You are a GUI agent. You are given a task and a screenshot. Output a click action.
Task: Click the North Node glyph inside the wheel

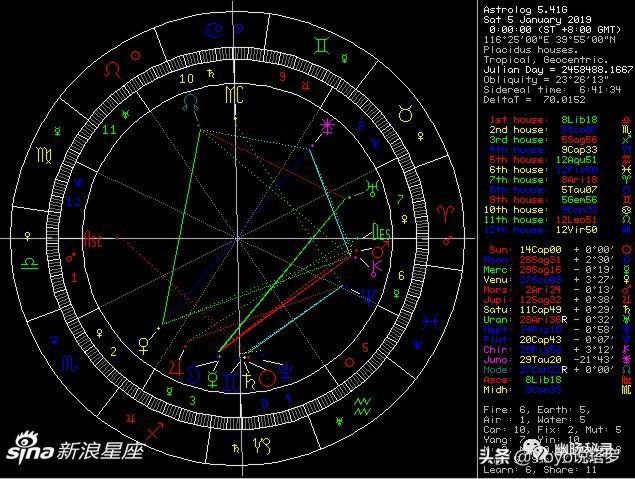coord(190,102)
